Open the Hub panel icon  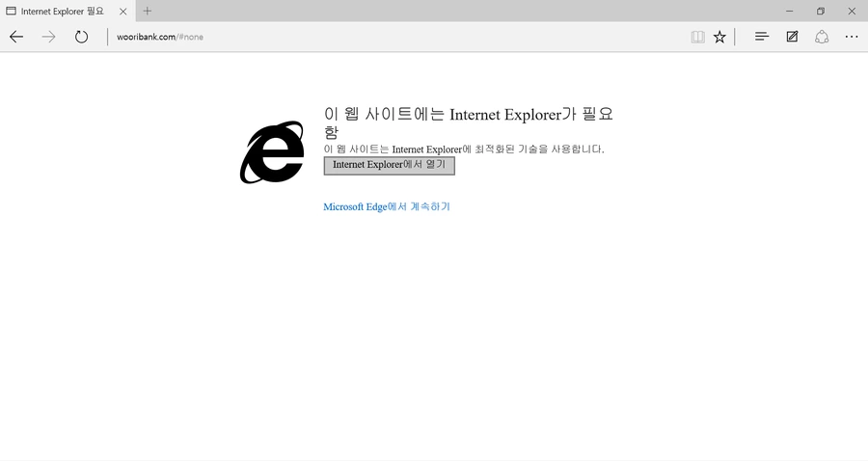click(x=762, y=37)
